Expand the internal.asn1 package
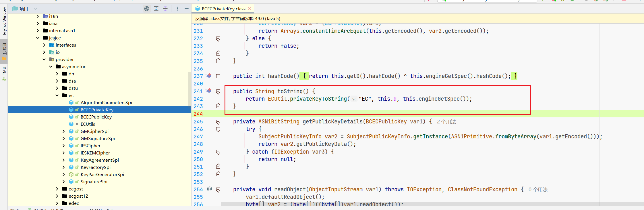This screenshot has height=210, width=644. pyautogui.click(x=38, y=30)
